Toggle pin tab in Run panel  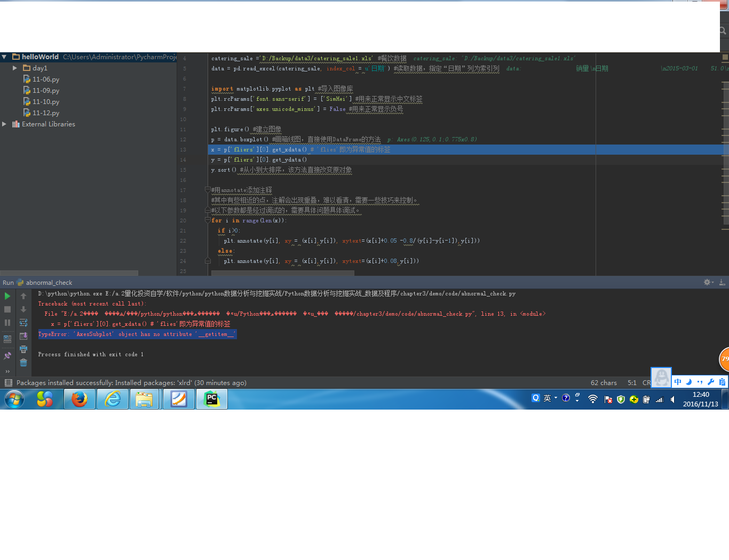tap(7, 356)
